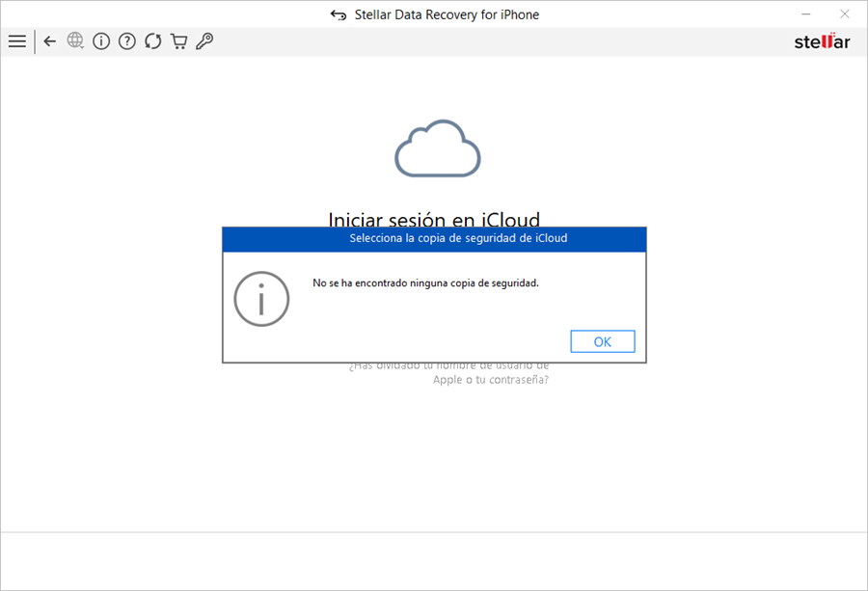Click OK in the iCloud dialog
The width and height of the screenshot is (868, 591).
coord(602,341)
